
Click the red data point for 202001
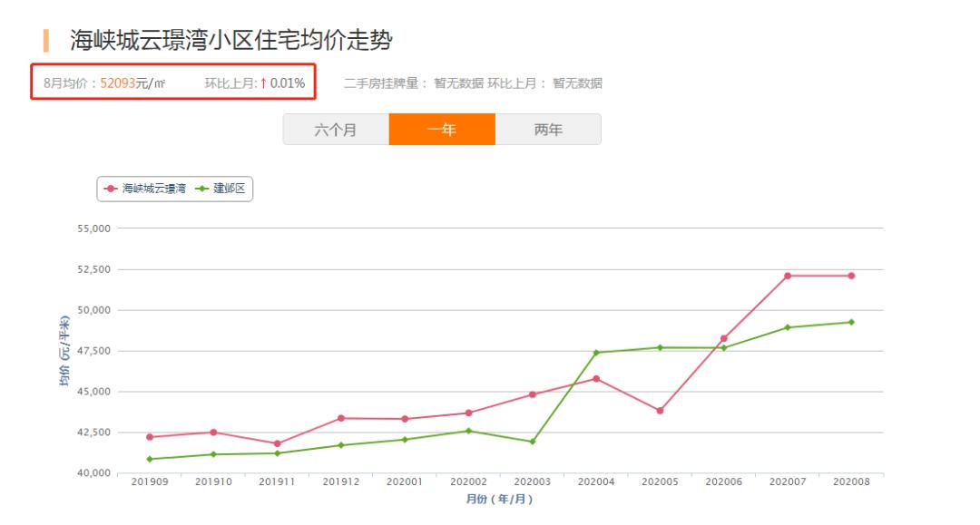click(x=405, y=419)
